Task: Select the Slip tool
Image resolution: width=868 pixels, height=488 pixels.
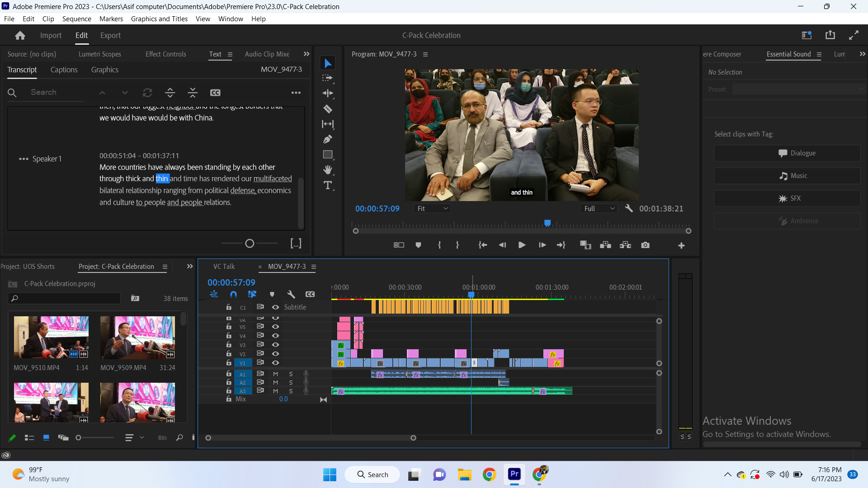Action: tap(328, 124)
